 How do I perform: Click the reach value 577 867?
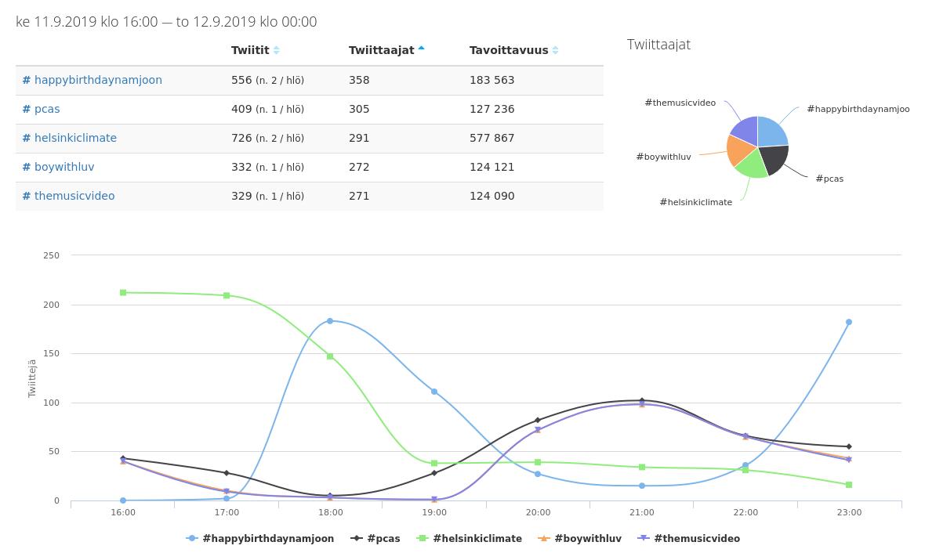[x=492, y=138]
